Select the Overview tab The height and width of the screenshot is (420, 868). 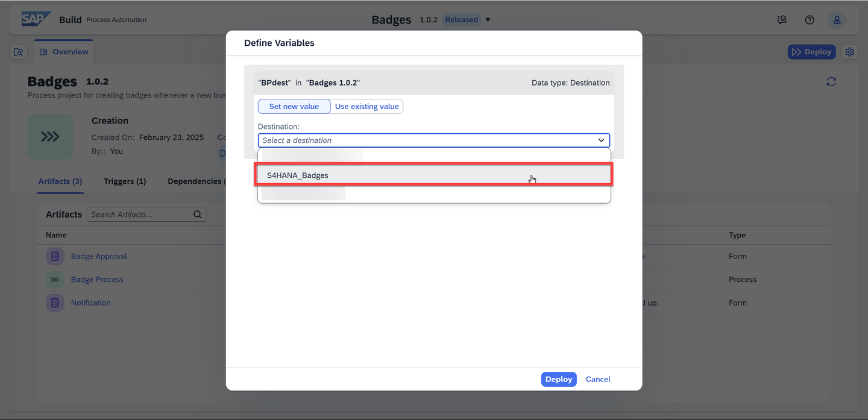point(64,52)
